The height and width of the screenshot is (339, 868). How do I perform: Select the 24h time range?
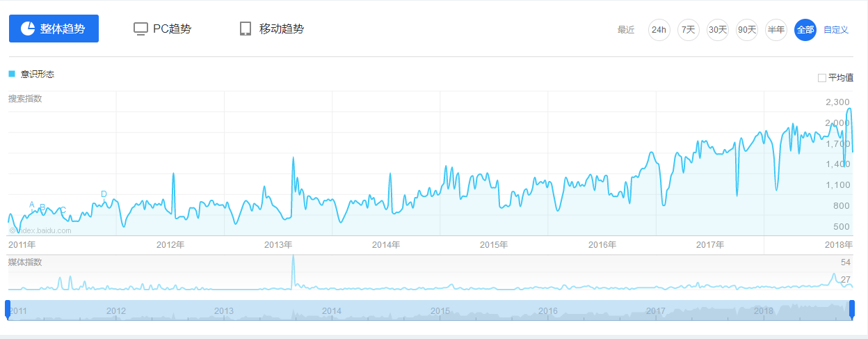click(x=659, y=30)
